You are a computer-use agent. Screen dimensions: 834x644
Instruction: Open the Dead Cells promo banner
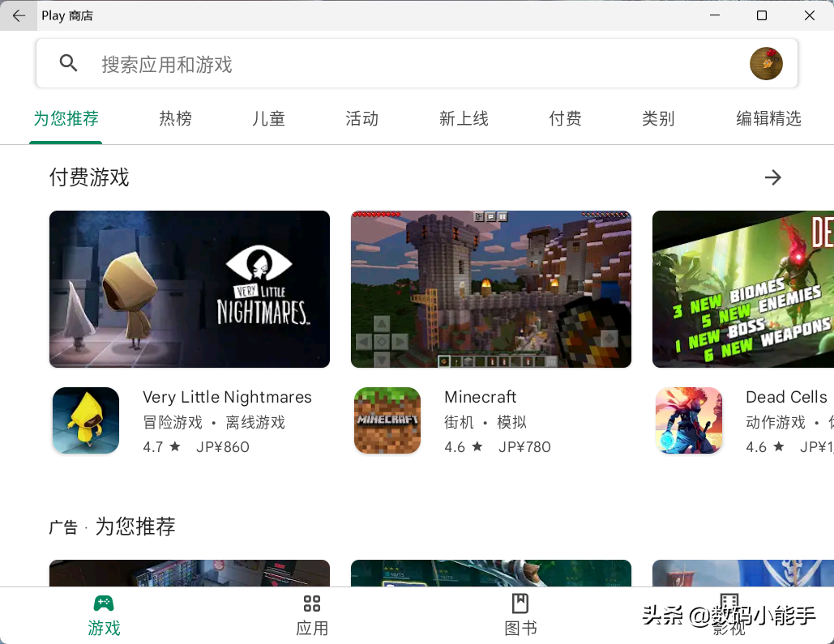click(x=743, y=288)
